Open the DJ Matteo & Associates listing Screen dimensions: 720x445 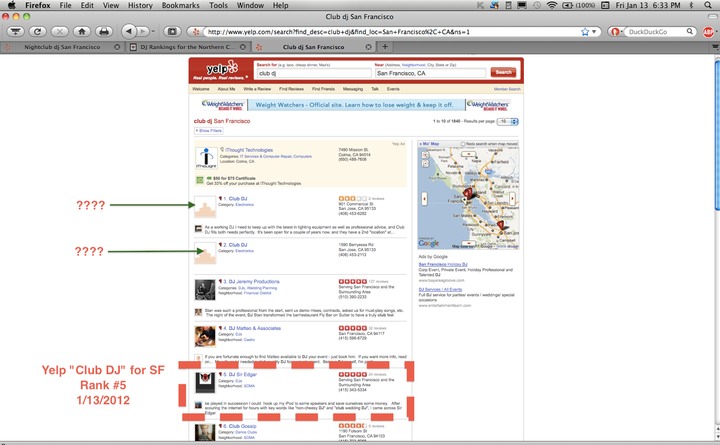tap(255, 328)
